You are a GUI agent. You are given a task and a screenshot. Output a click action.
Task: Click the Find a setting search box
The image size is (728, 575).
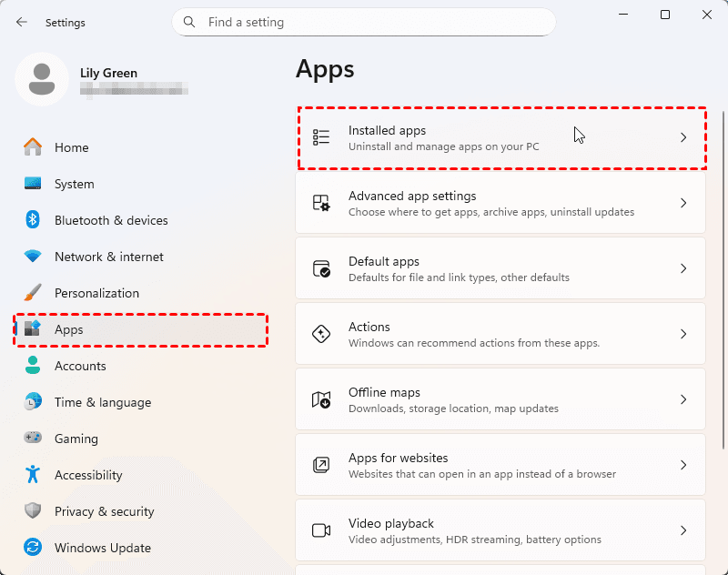click(x=373, y=22)
